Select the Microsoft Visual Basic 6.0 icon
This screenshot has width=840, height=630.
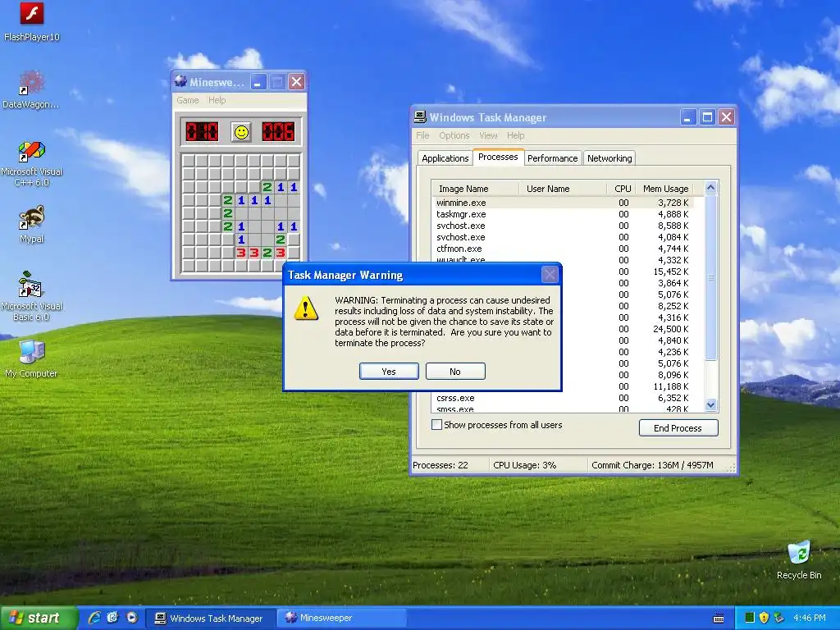(x=32, y=295)
